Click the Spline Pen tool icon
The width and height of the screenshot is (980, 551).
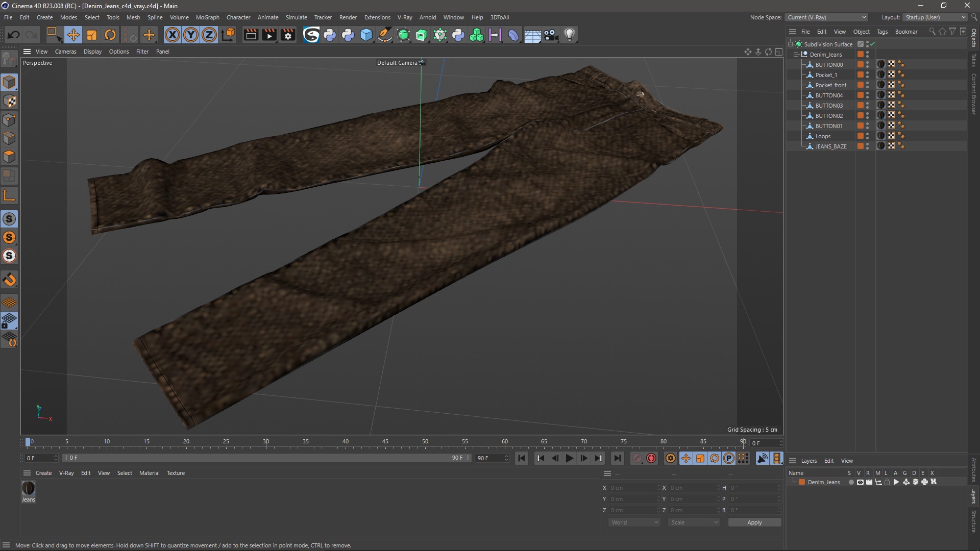(385, 35)
